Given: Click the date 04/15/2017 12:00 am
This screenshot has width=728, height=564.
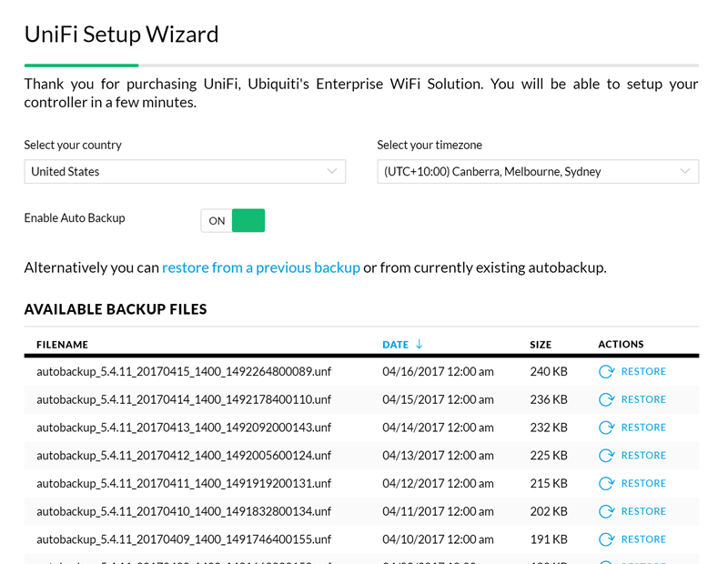Looking at the screenshot, I should point(438,399).
